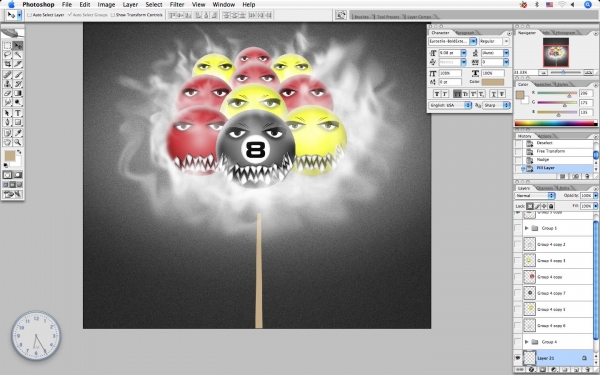The width and height of the screenshot is (600, 375).
Task: Open the Layer menu
Action: (x=130, y=5)
